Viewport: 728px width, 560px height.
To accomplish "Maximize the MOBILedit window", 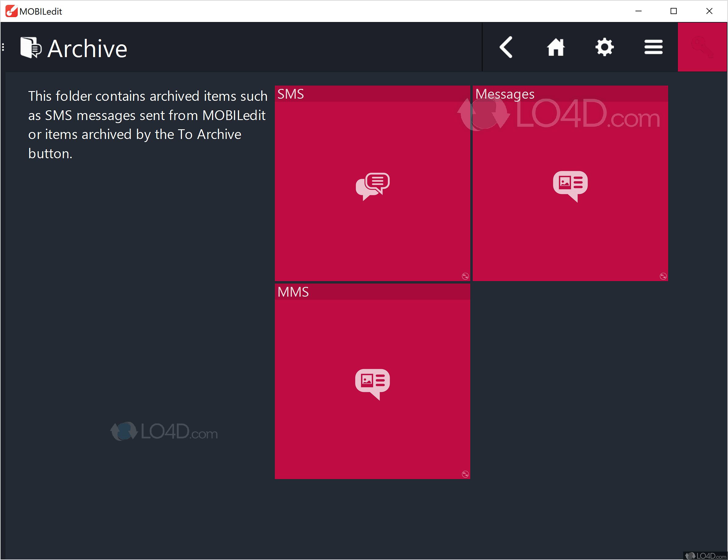I will coord(673,11).
